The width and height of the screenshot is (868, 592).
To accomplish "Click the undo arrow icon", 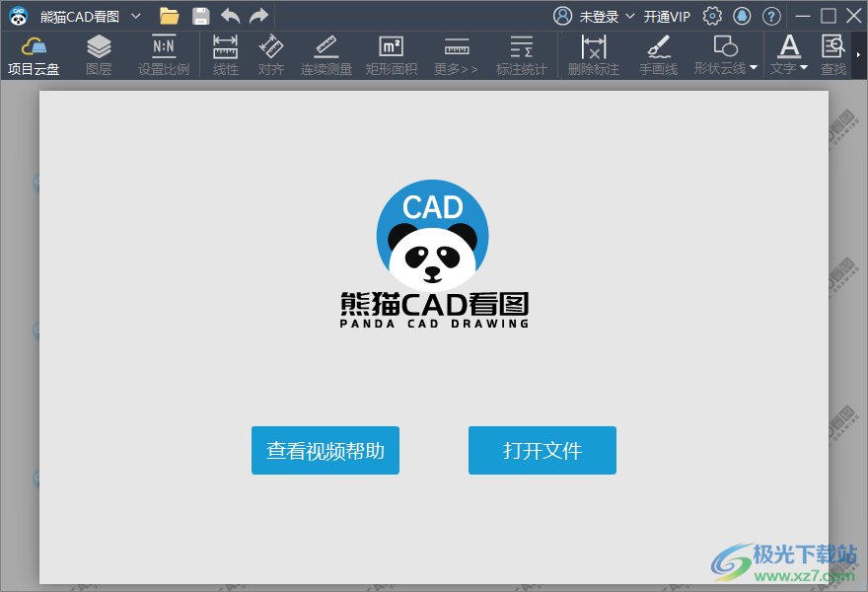I will [x=230, y=16].
